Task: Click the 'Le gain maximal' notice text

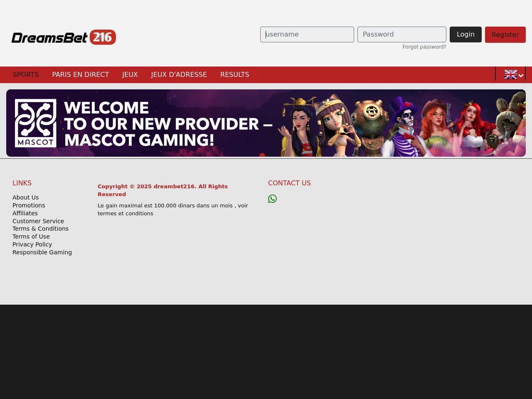Action: pos(173,209)
